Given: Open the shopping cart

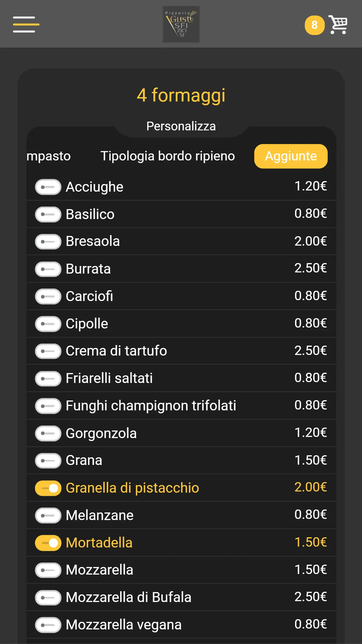Looking at the screenshot, I should [338, 24].
